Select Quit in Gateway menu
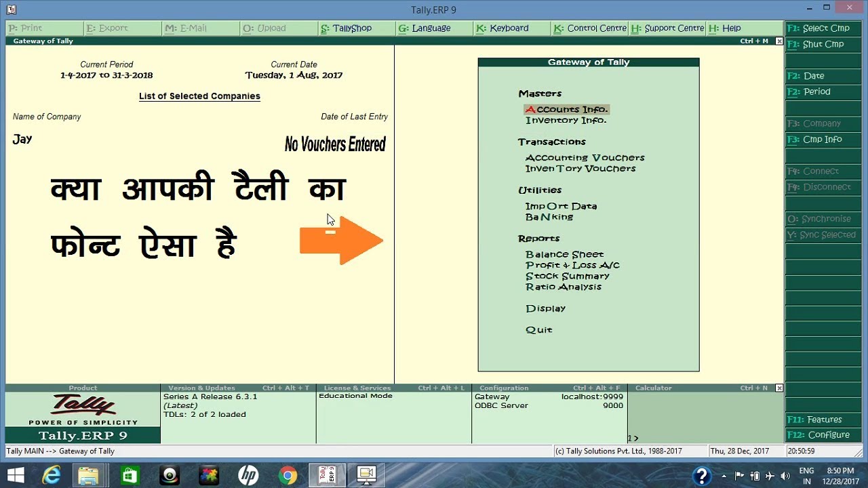The height and width of the screenshot is (488, 868). tap(539, 330)
